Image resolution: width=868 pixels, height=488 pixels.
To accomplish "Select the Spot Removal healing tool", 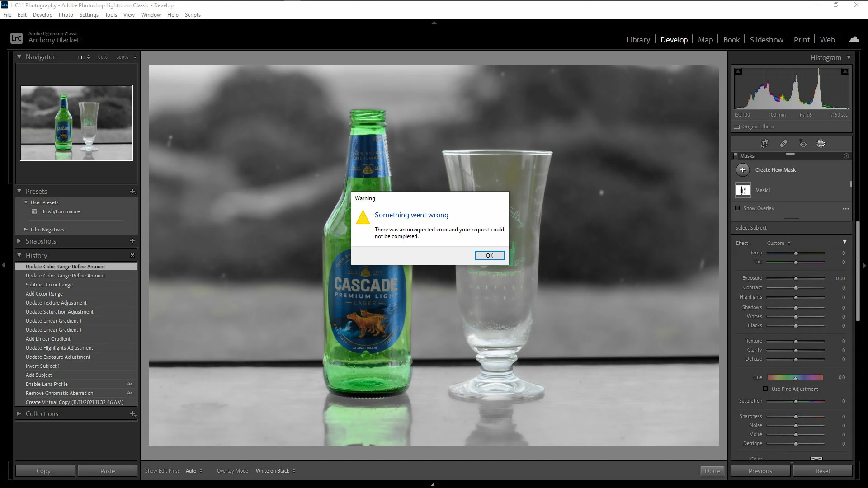I will tap(783, 144).
